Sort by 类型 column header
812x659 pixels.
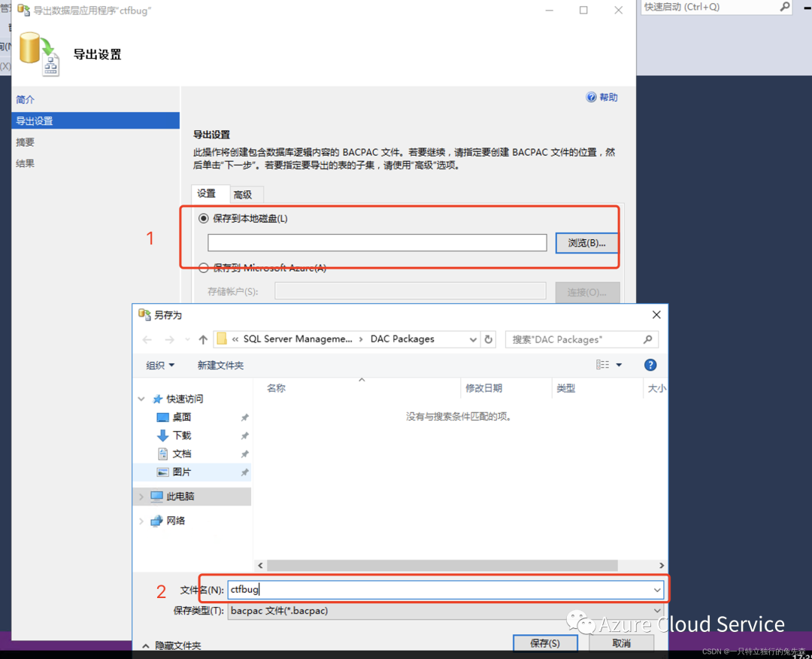[x=566, y=388]
